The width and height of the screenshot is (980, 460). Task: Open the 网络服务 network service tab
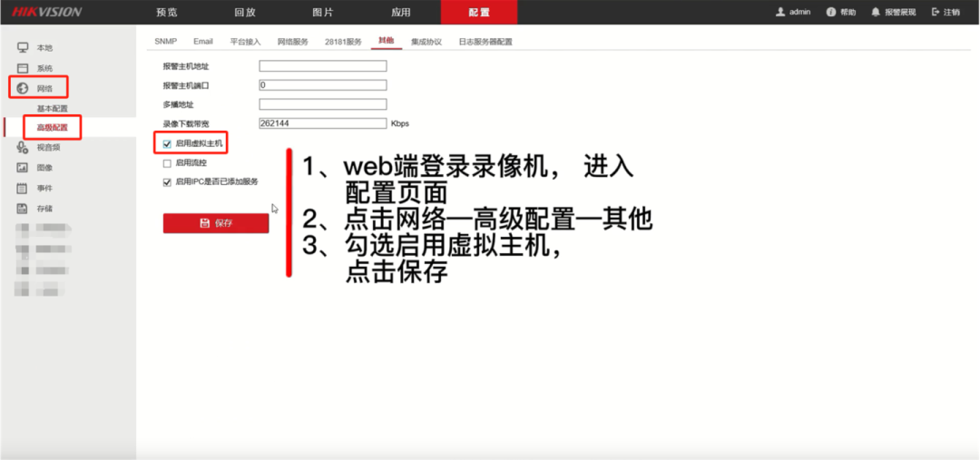(292, 42)
